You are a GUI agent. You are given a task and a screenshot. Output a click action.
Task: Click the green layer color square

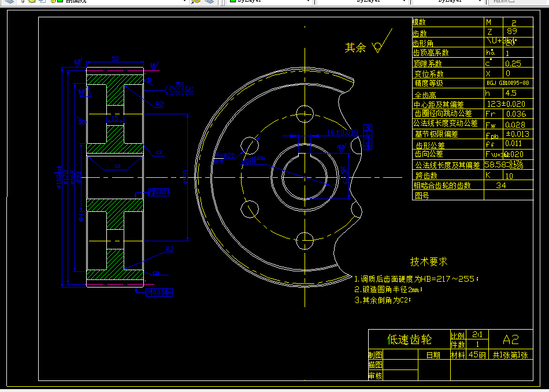click(x=60, y=1)
